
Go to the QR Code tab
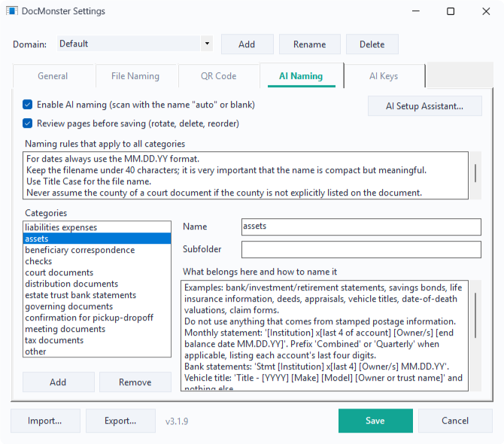click(219, 76)
